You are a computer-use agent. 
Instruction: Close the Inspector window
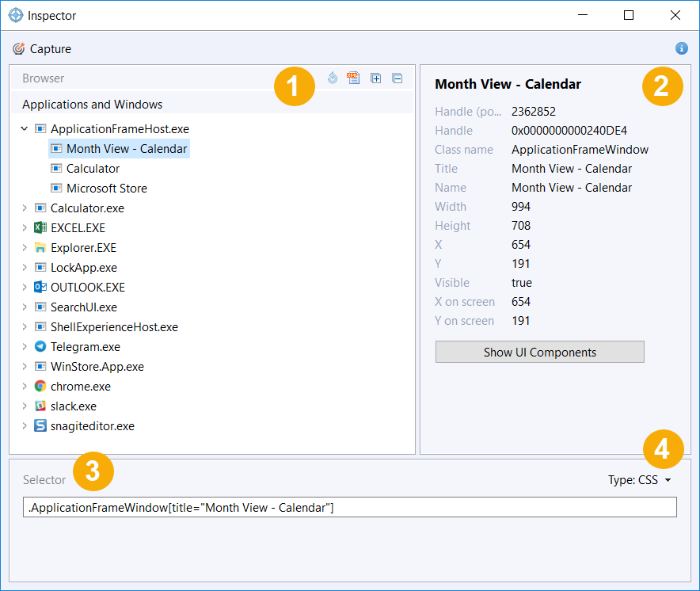click(675, 15)
